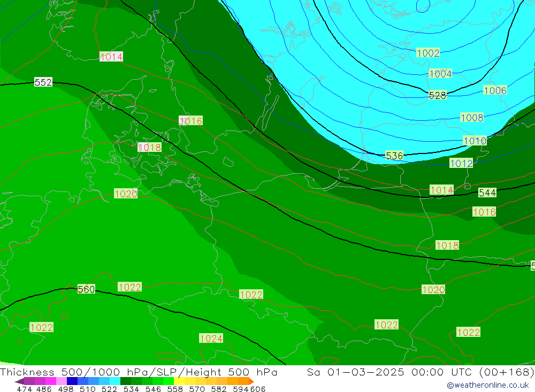Click the 522 legend value
535x392 pixels.
tap(110, 389)
